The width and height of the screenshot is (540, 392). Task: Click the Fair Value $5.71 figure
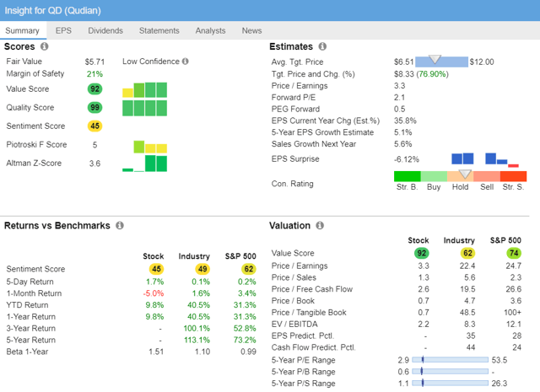tap(94, 62)
